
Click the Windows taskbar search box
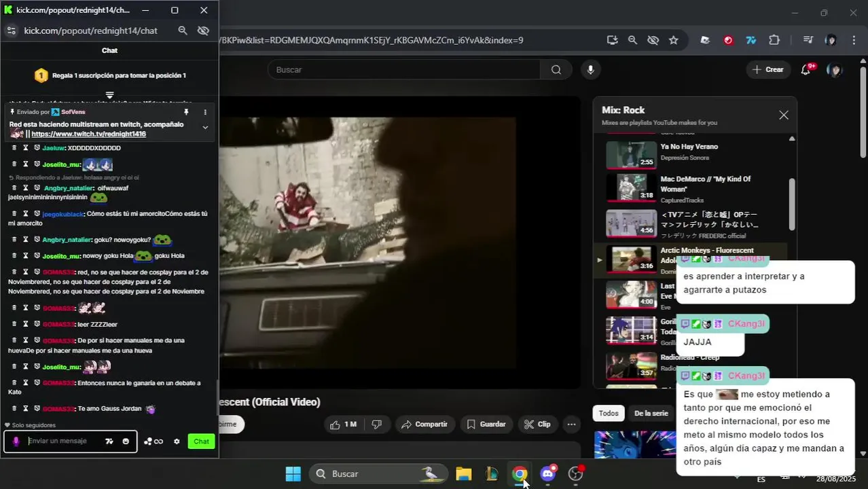[378, 474]
